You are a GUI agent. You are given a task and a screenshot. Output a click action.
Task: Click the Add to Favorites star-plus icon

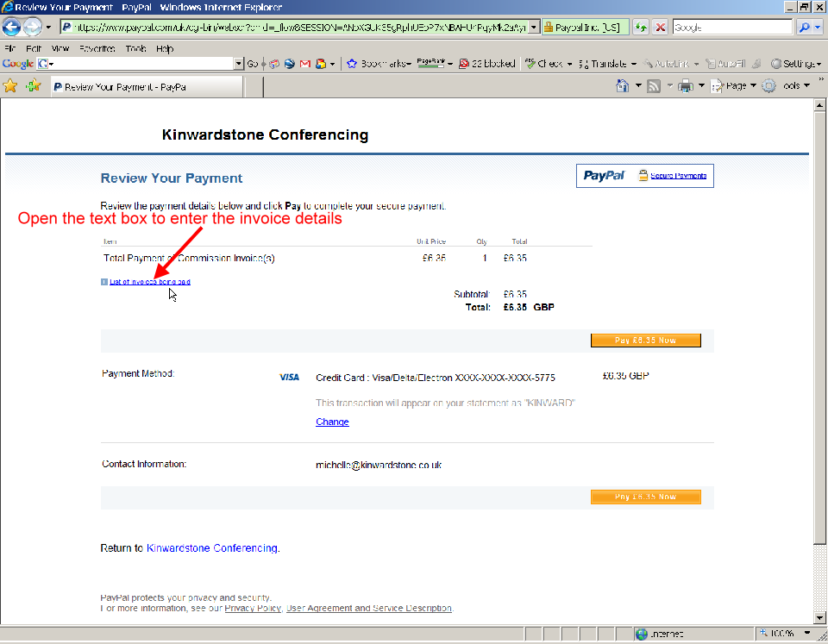coord(34,85)
